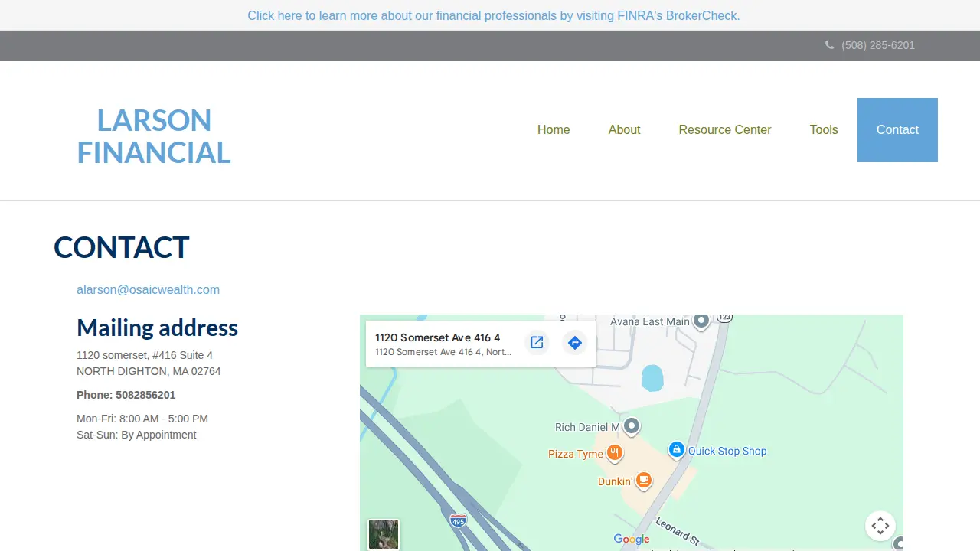This screenshot has height=551, width=980.
Task: Select the Contact navigation tab
Action: click(x=897, y=130)
